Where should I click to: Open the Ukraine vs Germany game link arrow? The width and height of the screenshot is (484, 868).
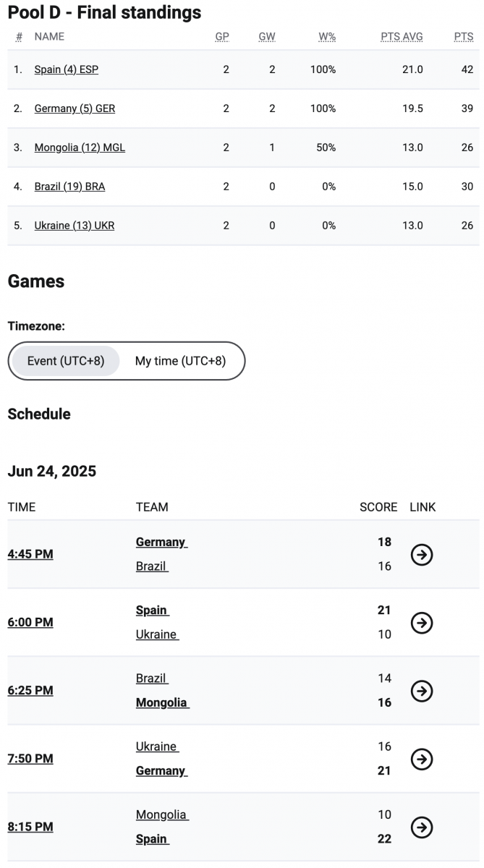click(422, 759)
